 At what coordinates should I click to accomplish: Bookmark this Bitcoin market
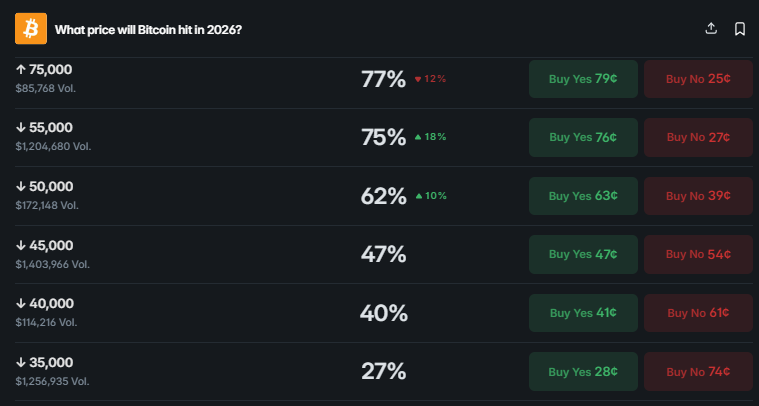pos(740,29)
